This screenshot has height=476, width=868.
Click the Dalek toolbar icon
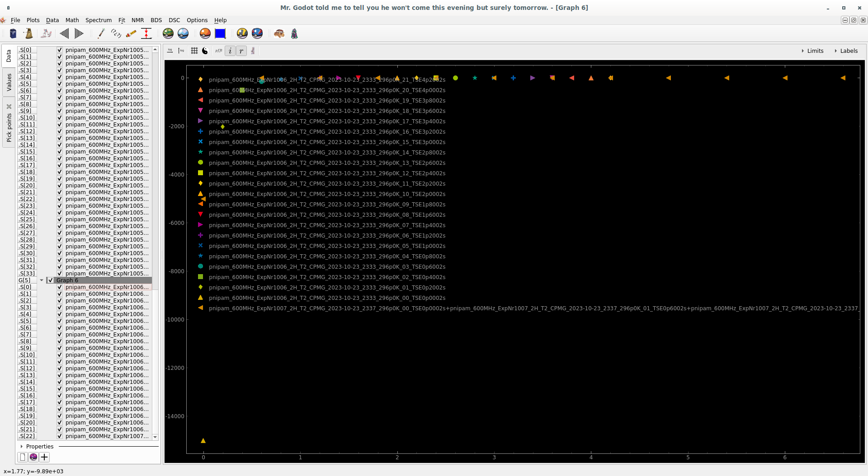point(28,33)
